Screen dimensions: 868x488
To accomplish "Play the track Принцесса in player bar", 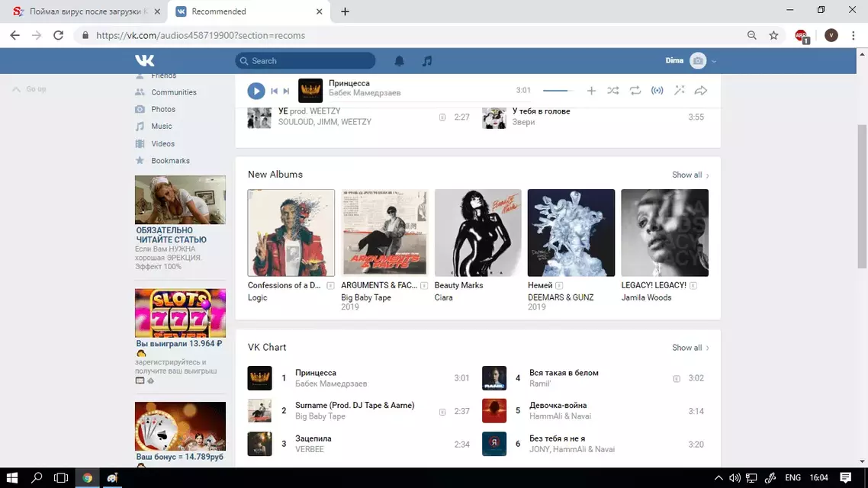I will coord(256,91).
